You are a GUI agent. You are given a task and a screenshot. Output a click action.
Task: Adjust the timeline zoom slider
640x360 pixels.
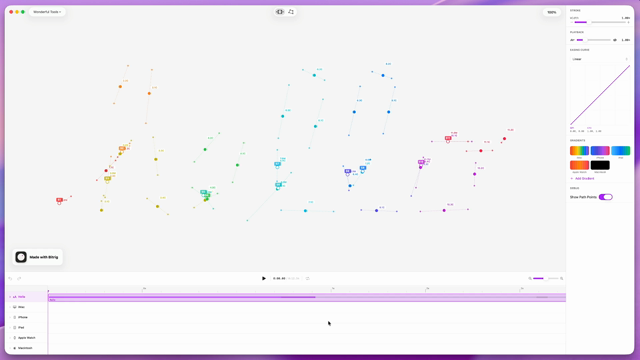[546, 278]
